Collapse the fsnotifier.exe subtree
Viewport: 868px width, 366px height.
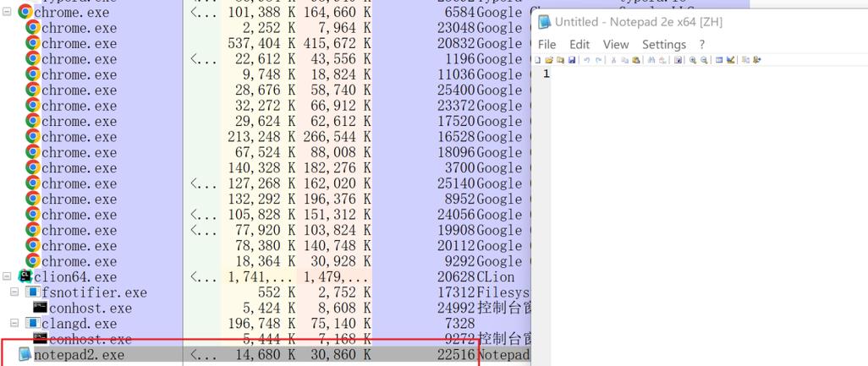[14, 292]
